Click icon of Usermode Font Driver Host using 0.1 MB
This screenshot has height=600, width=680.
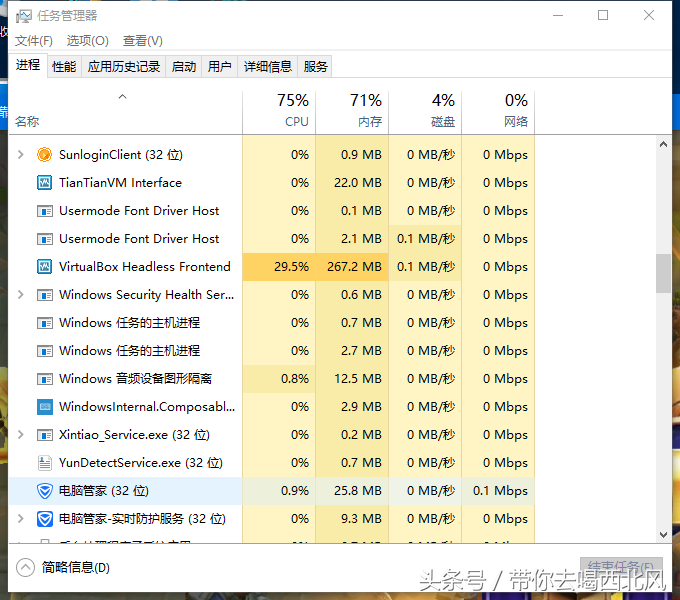pos(44,211)
